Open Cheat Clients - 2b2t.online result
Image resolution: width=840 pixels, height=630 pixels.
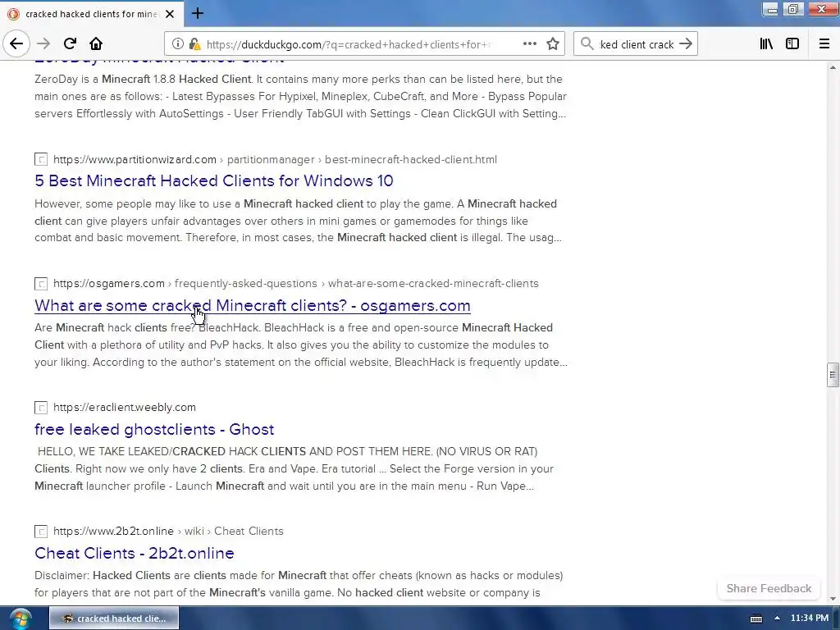click(135, 553)
